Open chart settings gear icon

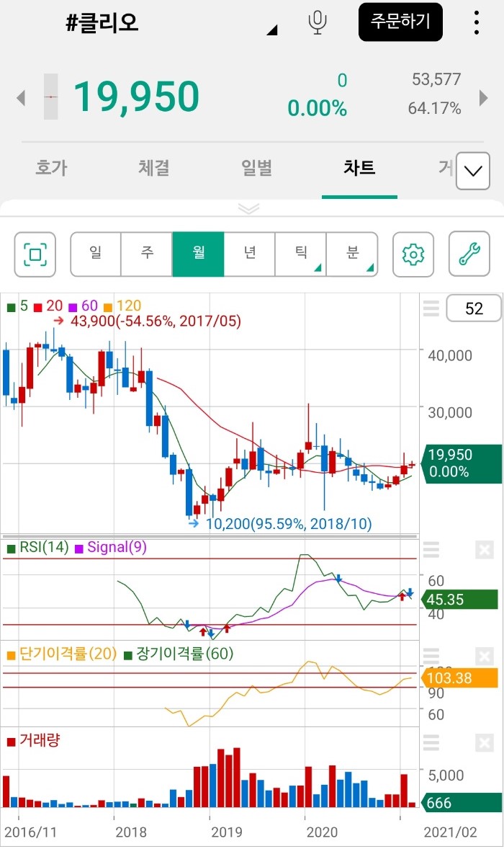point(413,254)
